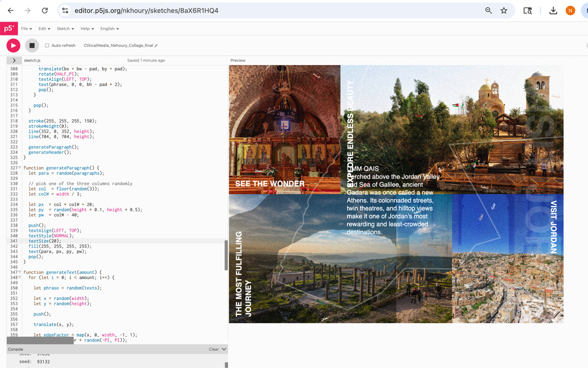This screenshot has width=588, height=370.
Task: Click the 'generateHeader();' code line
Action: [x=50, y=152]
